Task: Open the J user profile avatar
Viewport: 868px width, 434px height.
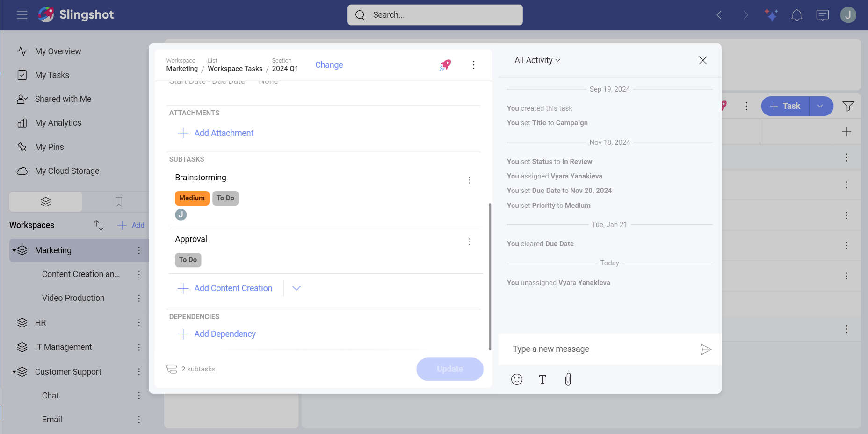Action: (848, 15)
